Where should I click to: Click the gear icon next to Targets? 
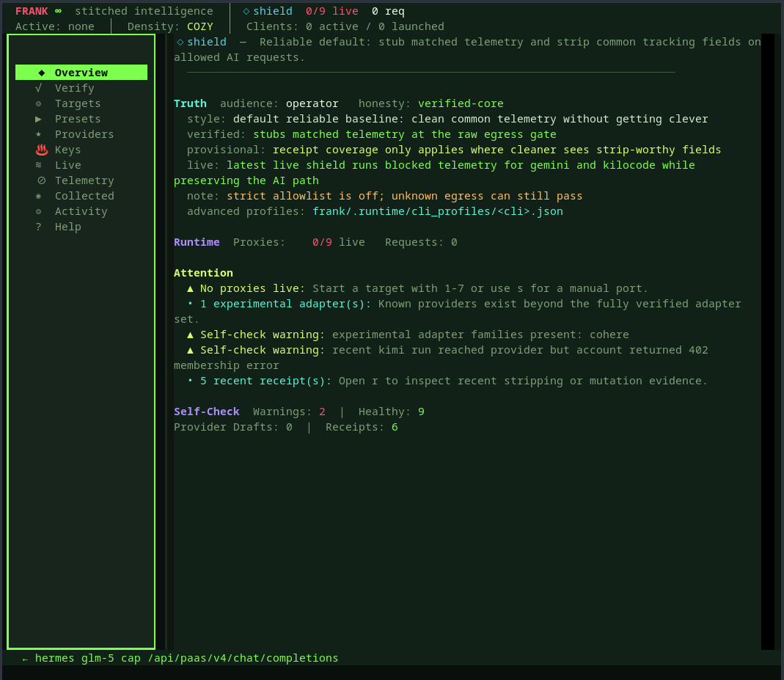(x=38, y=103)
